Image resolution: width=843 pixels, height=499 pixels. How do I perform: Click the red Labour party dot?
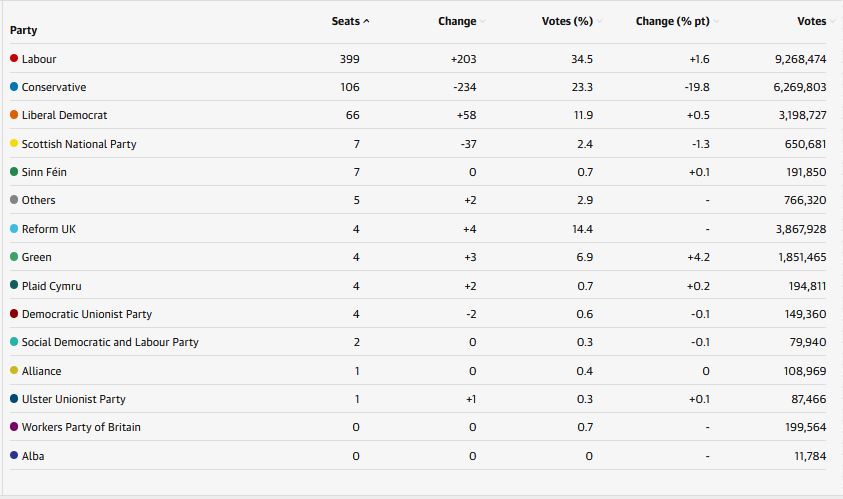[x=14, y=59]
